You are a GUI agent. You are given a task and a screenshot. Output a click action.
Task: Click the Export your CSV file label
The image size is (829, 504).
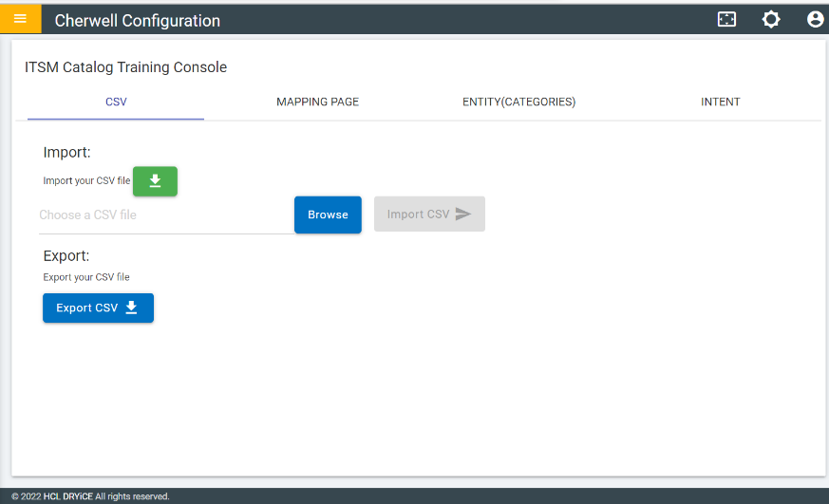pos(86,277)
